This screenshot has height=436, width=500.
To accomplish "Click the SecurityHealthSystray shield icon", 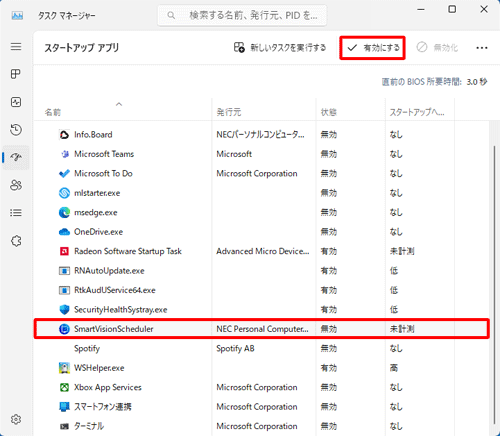I will click(64, 310).
